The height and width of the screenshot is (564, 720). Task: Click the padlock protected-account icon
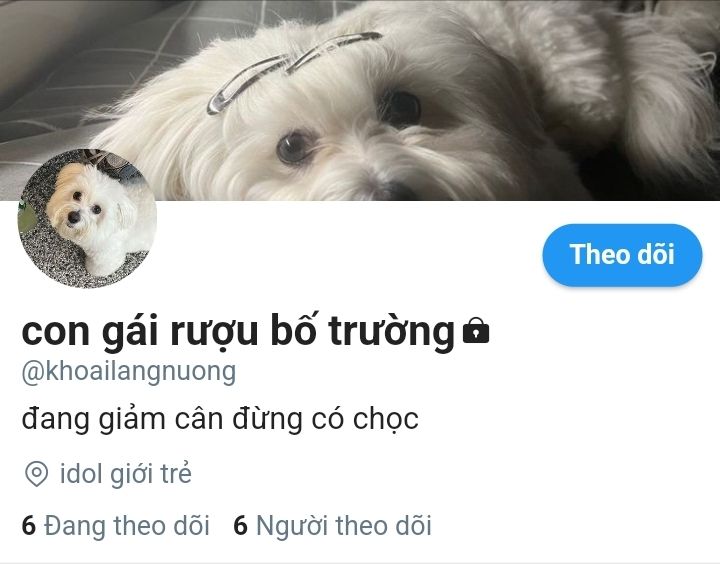476,330
